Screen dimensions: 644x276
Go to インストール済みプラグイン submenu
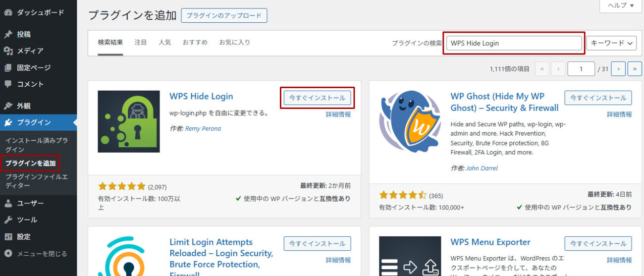pos(37,145)
